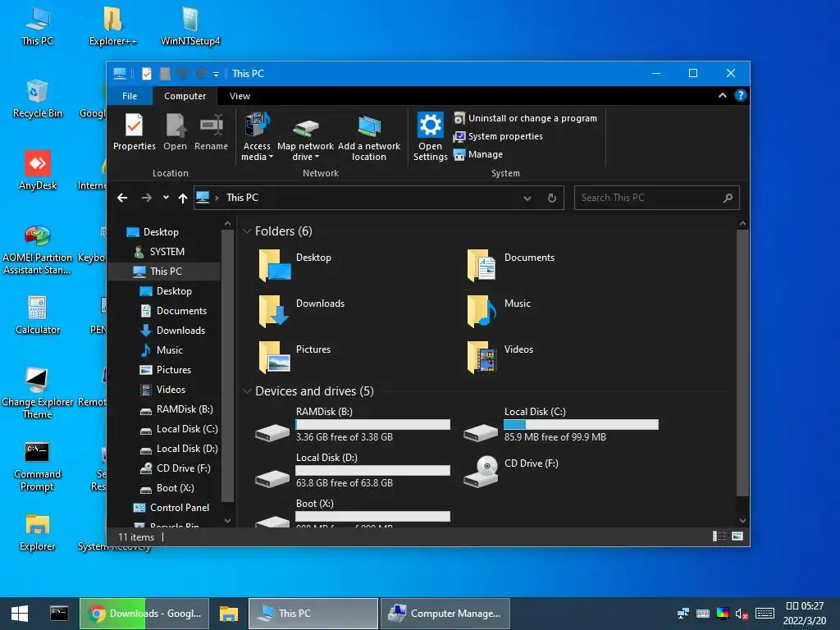Viewport: 840px width, 630px height.
Task: Click the Up one level arrow
Action: [x=183, y=199]
